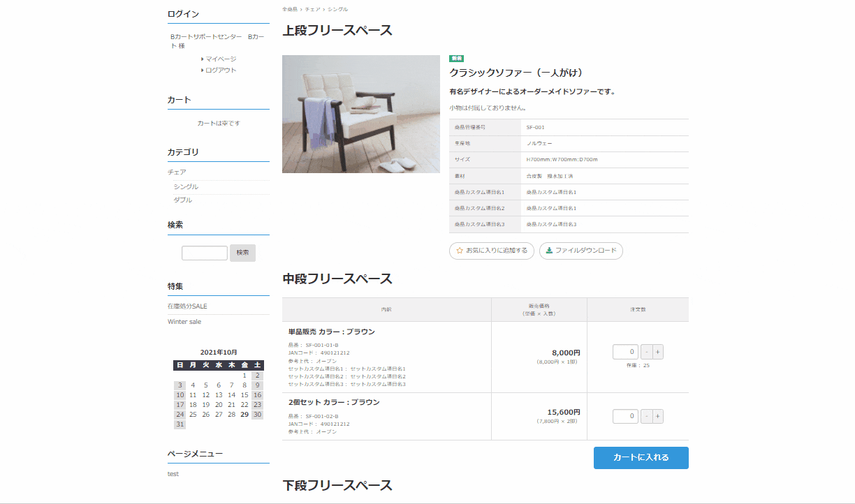Click the arrow bullet beside ログアウト
This screenshot has width=855, height=504.
[x=203, y=71]
